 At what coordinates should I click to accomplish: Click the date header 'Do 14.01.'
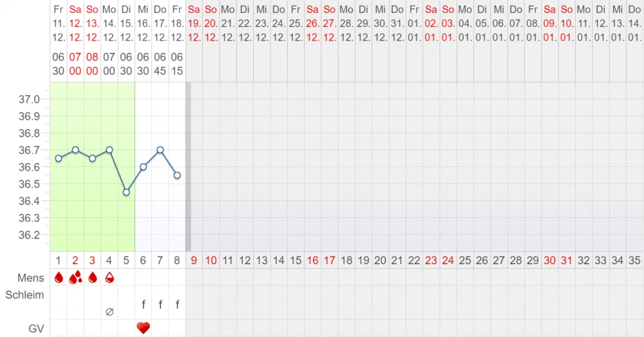pyautogui.click(x=634, y=23)
